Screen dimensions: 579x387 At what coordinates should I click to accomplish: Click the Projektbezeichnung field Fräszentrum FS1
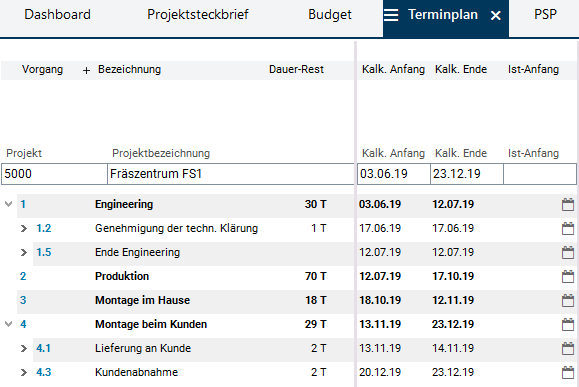pos(231,174)
